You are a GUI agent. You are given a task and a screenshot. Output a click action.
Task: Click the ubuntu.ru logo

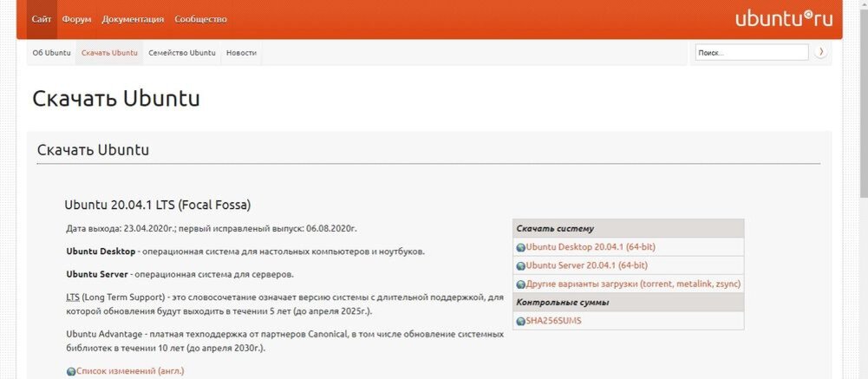pos(783,18)
